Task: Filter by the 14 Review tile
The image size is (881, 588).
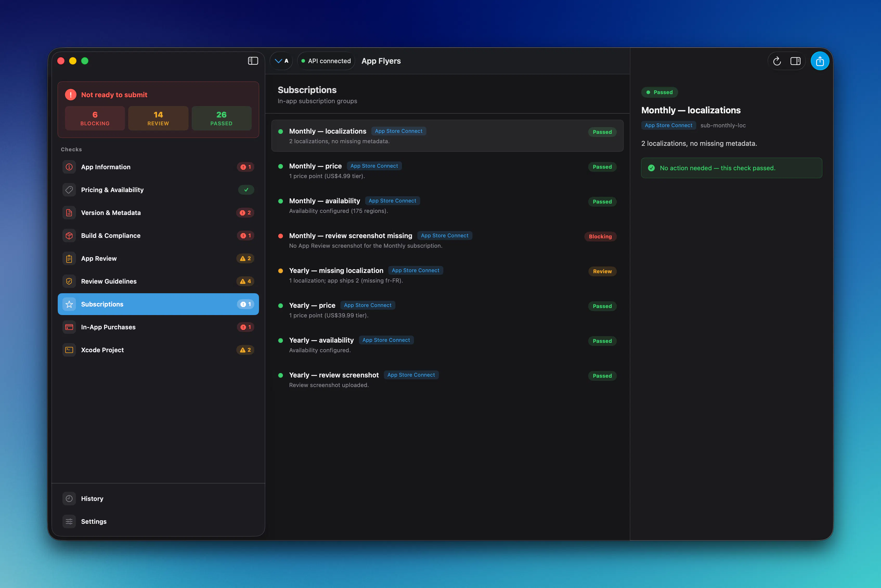Action: 158,118
